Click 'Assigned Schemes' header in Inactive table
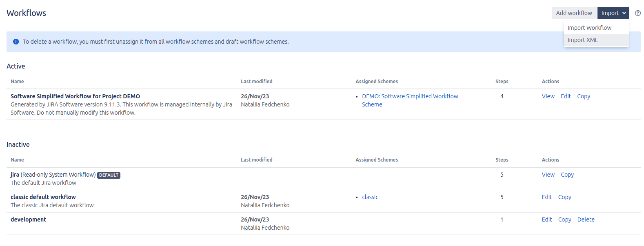The height and width of the screenshot is (246, 644). pyautogui.click(x=377, y=160)
